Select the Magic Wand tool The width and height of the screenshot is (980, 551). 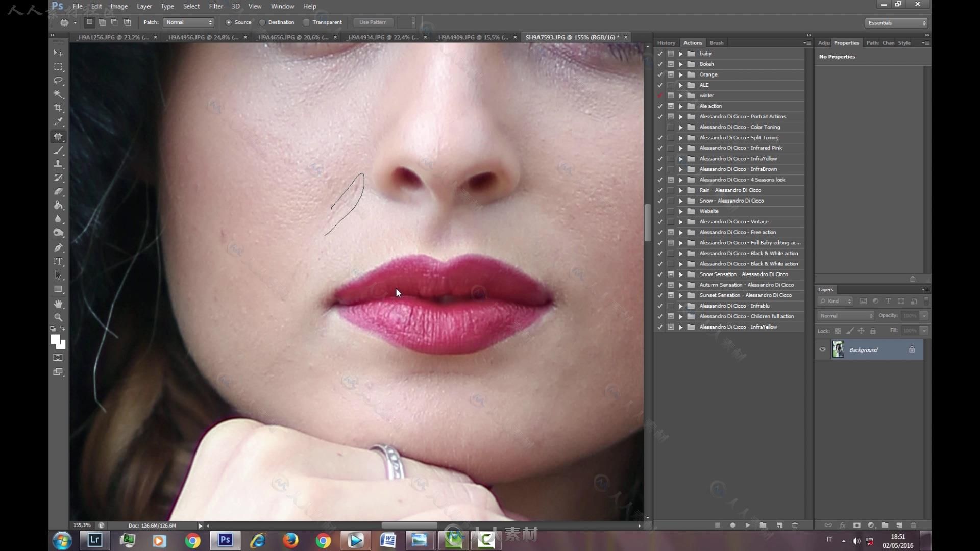click(x=58, y=94)
